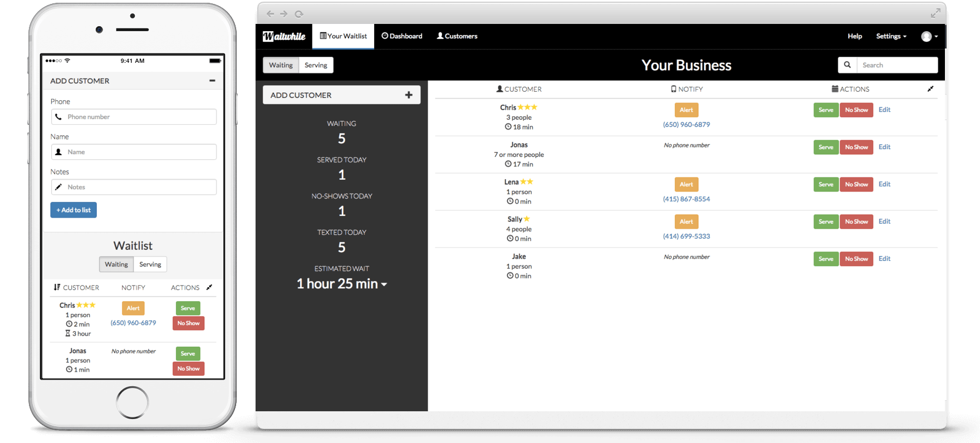Focus the Phone number field on phone
This screenshot has width=980, height=443.
(134, 117)
